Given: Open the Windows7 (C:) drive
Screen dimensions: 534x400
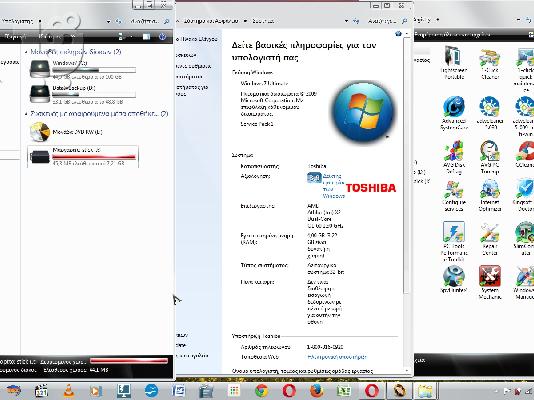Looking at the screenshot, I should (x=83, y=69).
